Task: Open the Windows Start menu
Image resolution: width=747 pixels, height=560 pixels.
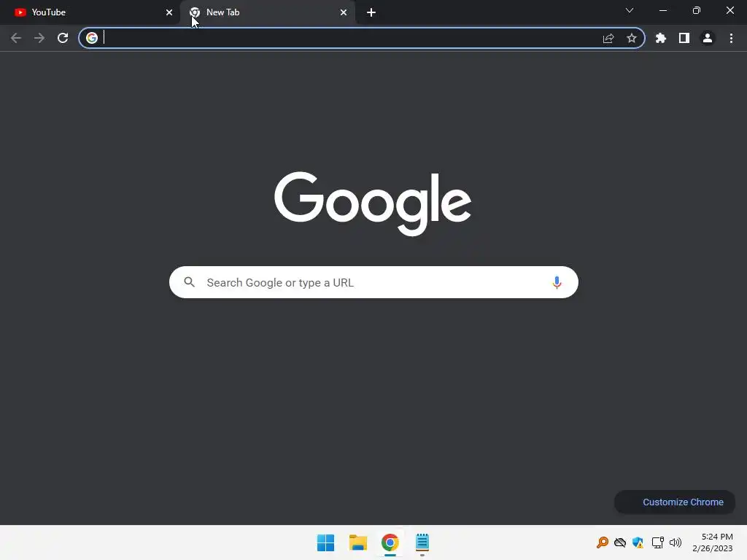Action: pos(326,542)
